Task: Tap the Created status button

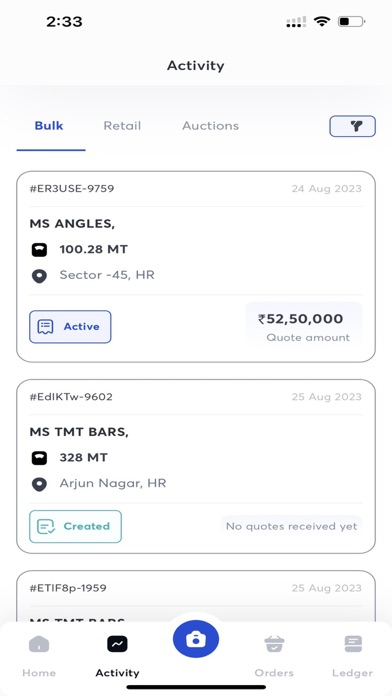Action: coord(75,526)
